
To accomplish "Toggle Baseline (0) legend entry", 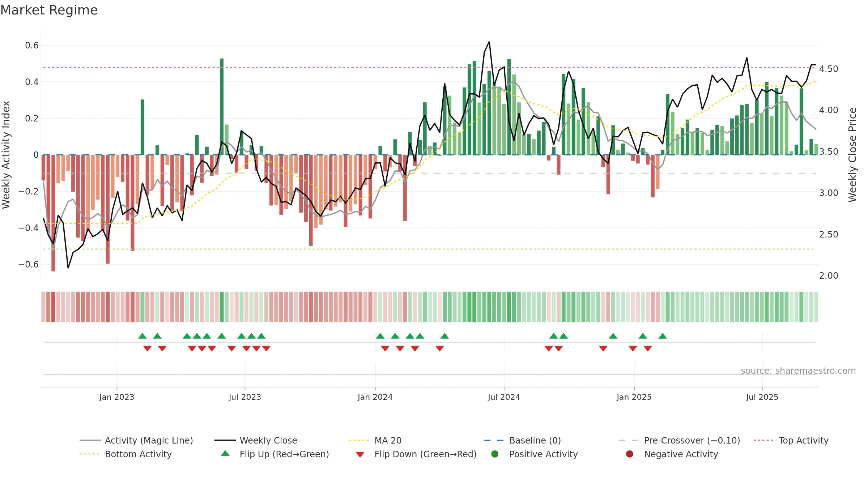I will pyautogui.click(x=522, y=440).
